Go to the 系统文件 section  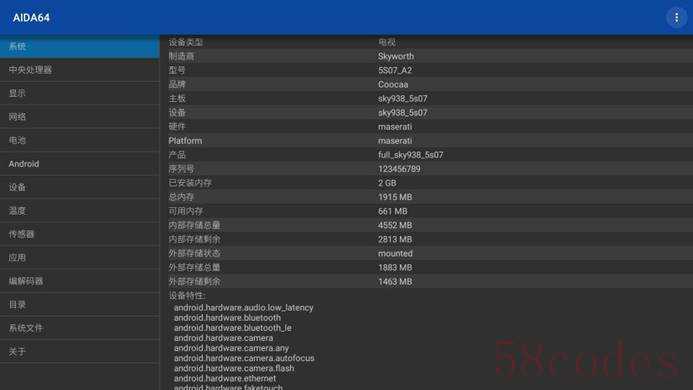[x=80, y=328]
